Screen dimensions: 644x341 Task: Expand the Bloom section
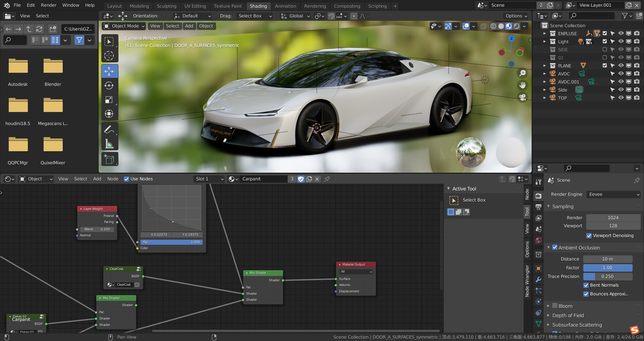(549, 306)
